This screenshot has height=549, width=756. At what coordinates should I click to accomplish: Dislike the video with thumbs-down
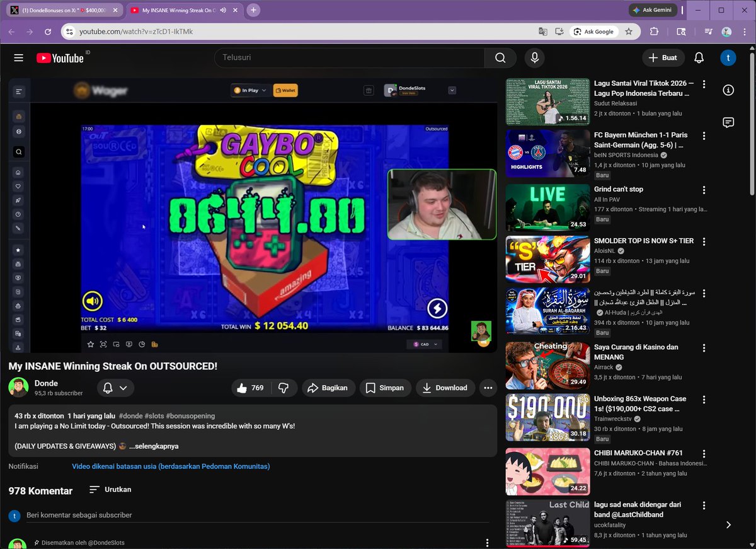tap(283, 388)
